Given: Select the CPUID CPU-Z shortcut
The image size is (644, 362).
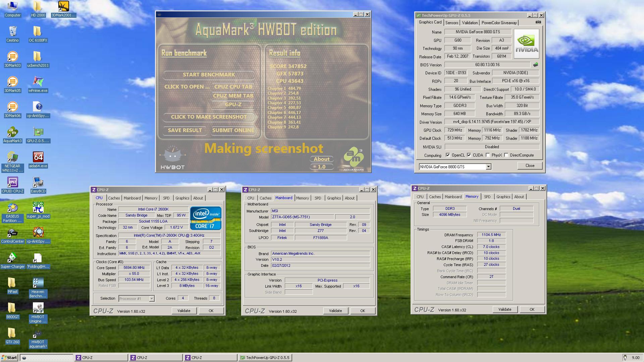Looking at the screenshot, I should (x=12, y=185).
